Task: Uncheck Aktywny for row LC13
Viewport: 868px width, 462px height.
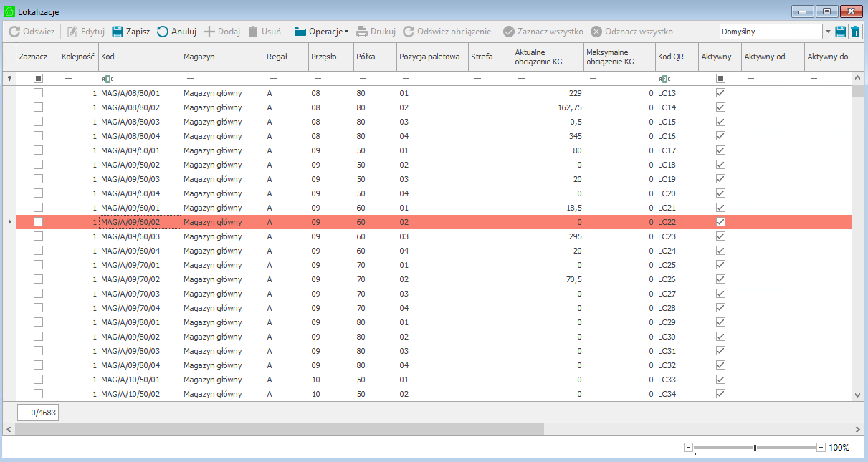Action: pos(720,93)
